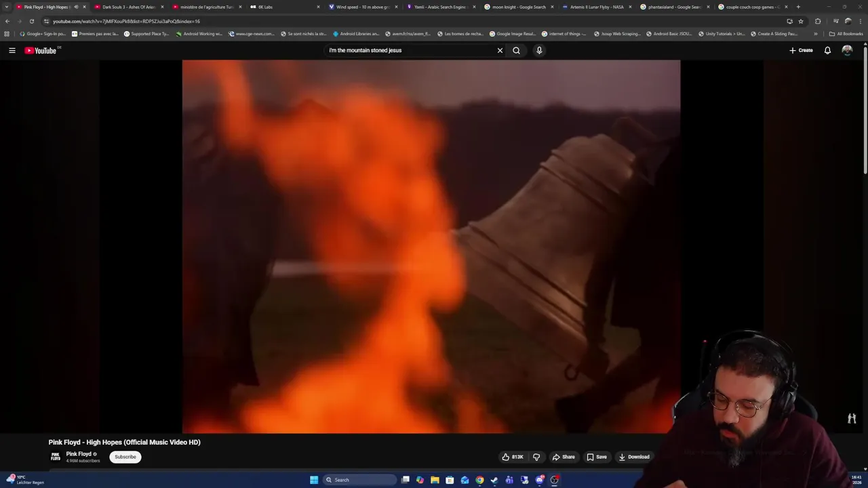
Task: Open Microsoft Store taskbar icon
Action: pyautogui.click(x=450, y=480)
